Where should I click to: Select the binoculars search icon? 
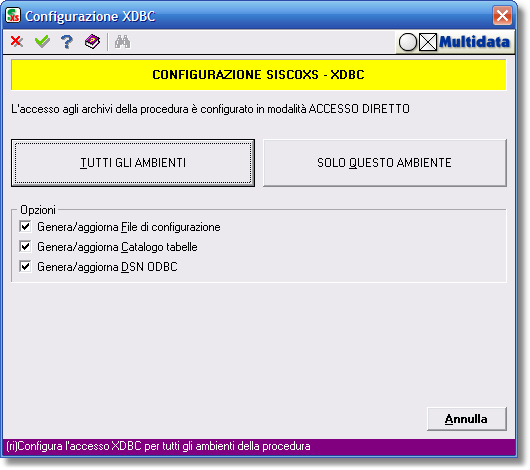[122, 42]
